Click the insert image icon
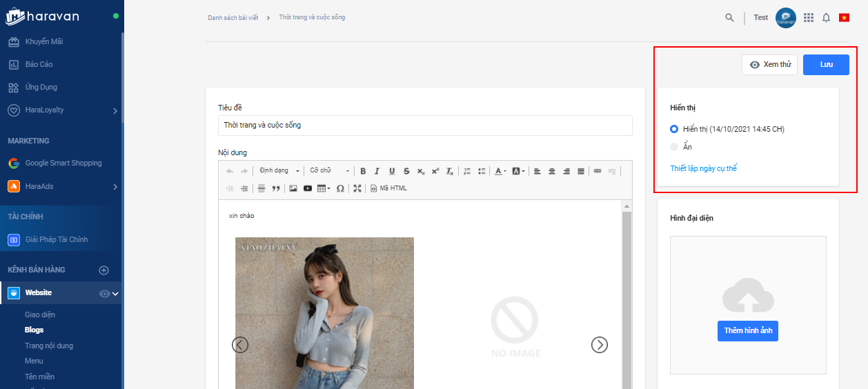The width and height of the screenshot is (868, 389). [293, 188]
